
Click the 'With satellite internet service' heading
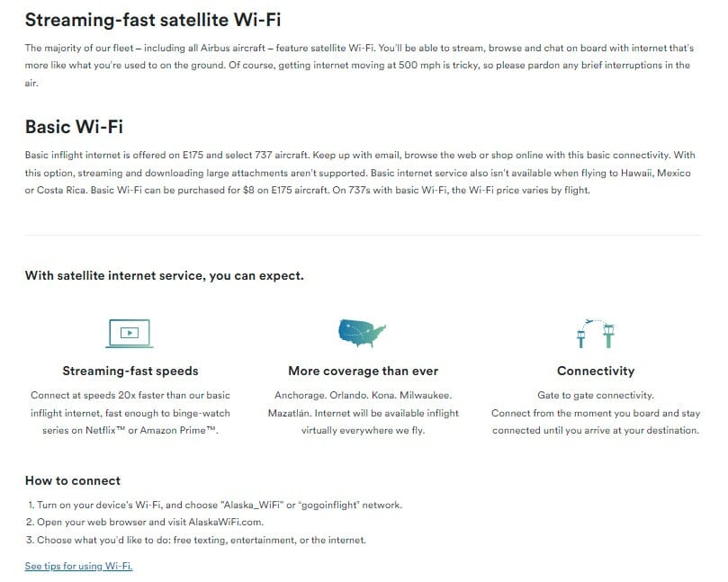(x=165, y=275)
